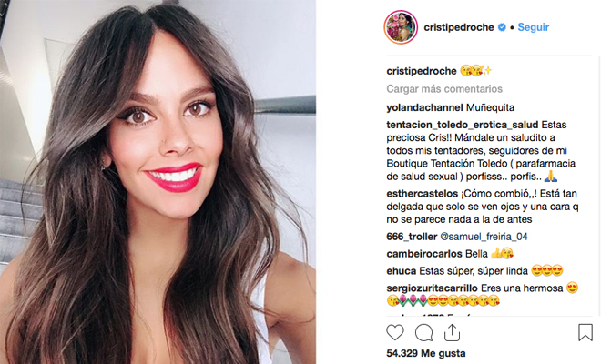Expand comments with Cargar más comentarios

[443, 89]
